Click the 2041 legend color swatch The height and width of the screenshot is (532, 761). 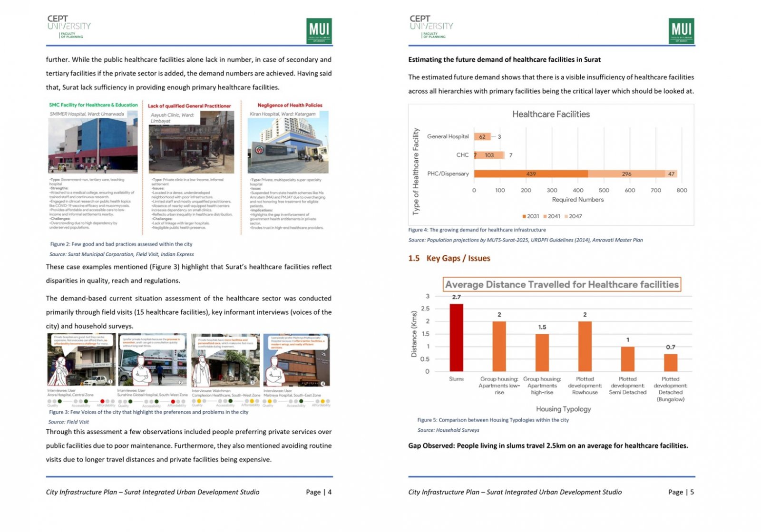[545, 216]
